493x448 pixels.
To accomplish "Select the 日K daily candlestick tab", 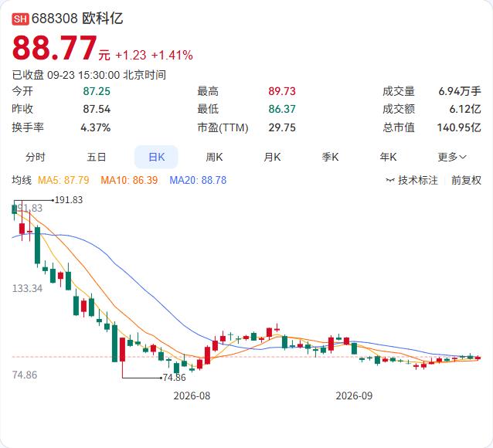I will 156,157.
